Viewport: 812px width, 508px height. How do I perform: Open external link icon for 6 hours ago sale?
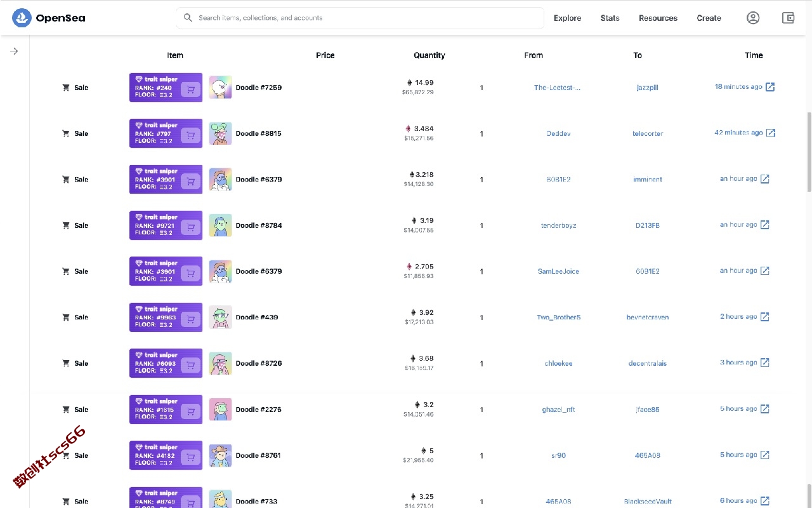tap(765, 501)
